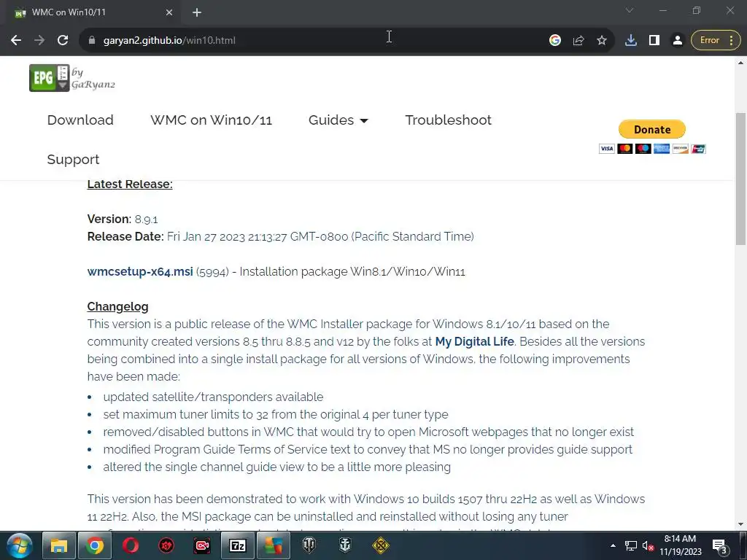747x560 pixels.
Task: Click the EPG by GaRyan2 logo
Action: pos(72,78)
